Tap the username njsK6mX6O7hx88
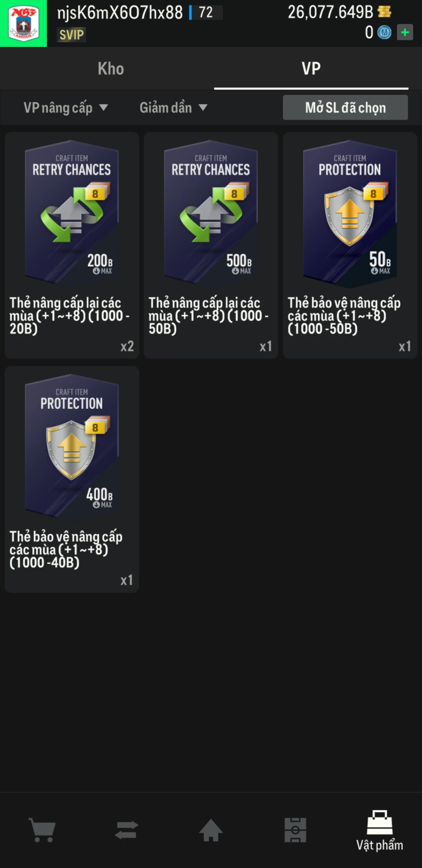 120,13
